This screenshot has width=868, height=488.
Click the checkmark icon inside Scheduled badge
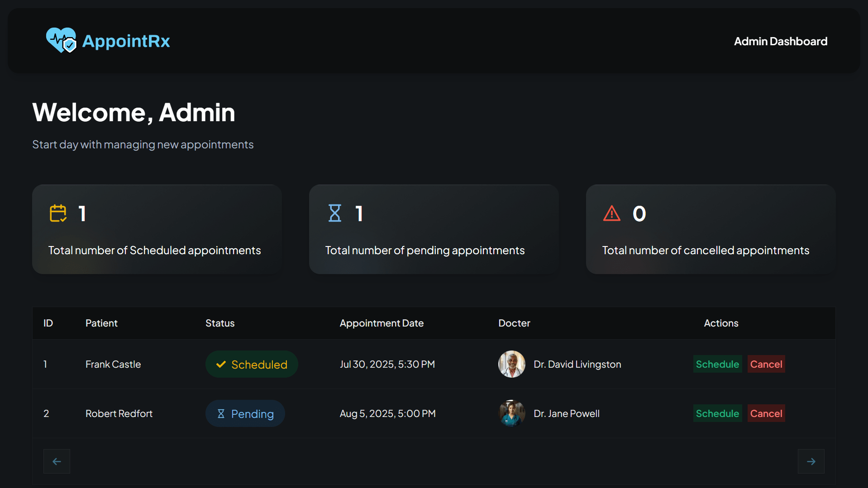click(x=220, y=364)
